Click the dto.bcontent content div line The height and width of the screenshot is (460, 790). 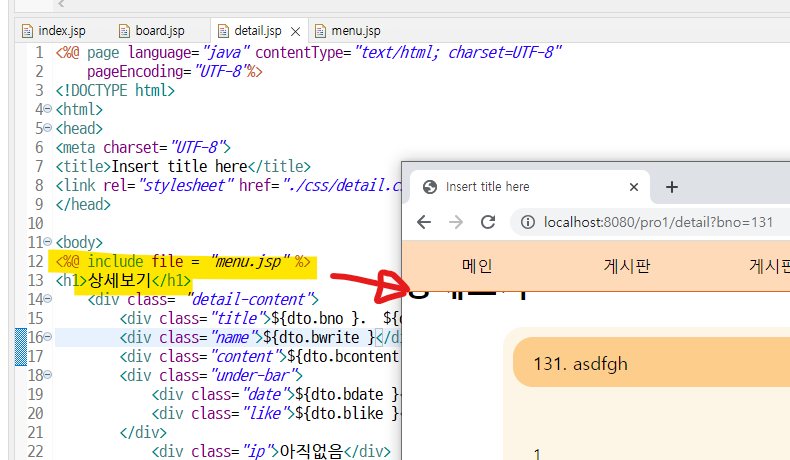point(260,356)
